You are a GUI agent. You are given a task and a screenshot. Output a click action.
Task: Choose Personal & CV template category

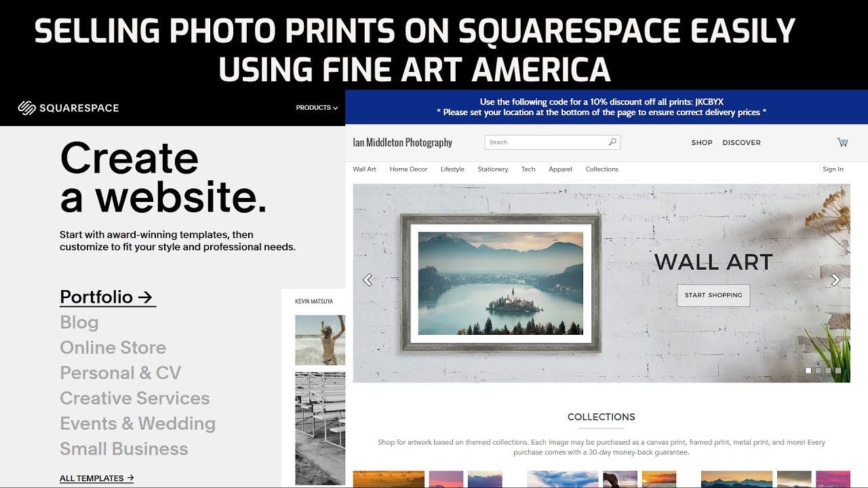coord(121,373)
